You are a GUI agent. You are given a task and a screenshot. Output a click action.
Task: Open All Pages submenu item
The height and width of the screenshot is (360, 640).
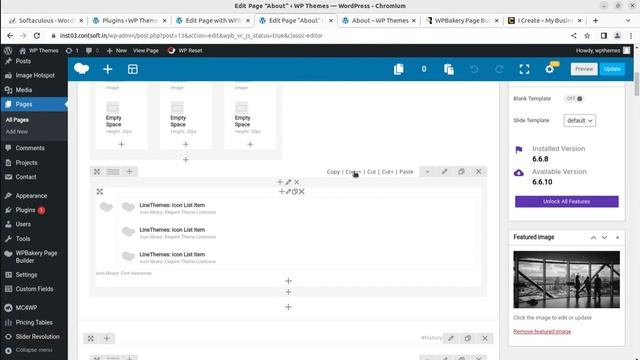coord(17,120)
